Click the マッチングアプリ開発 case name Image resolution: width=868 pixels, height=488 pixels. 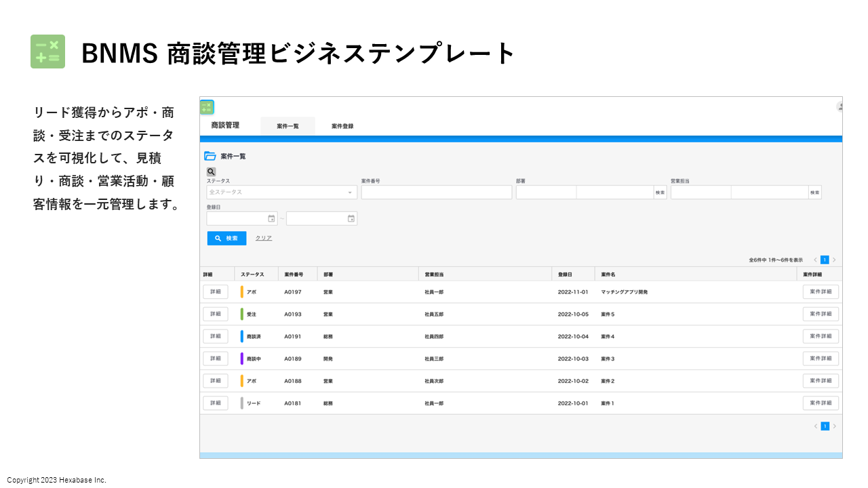(x=625, y=292)
